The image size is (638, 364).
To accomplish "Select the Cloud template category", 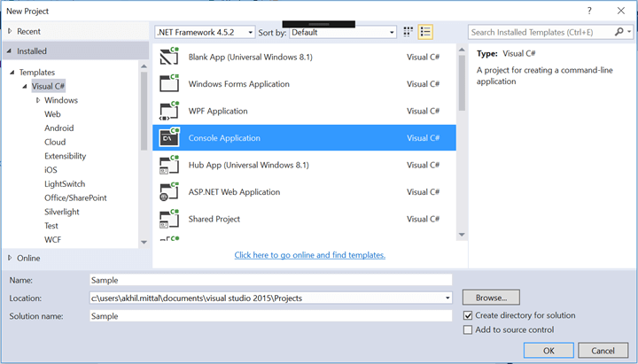I will pyautogui.click(x=55, y=142).
